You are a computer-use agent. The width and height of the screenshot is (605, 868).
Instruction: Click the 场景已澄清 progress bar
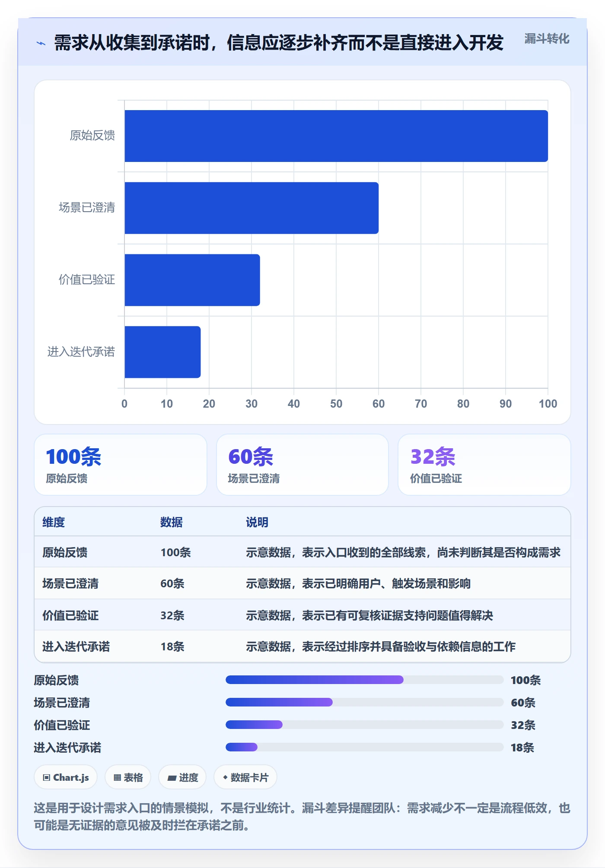pyautogui.click(x=365, y=702)
